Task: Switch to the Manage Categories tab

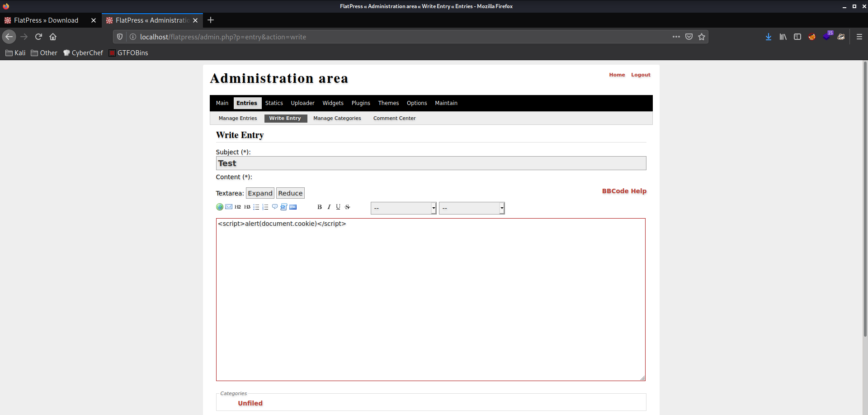Action: pos(337,118)
